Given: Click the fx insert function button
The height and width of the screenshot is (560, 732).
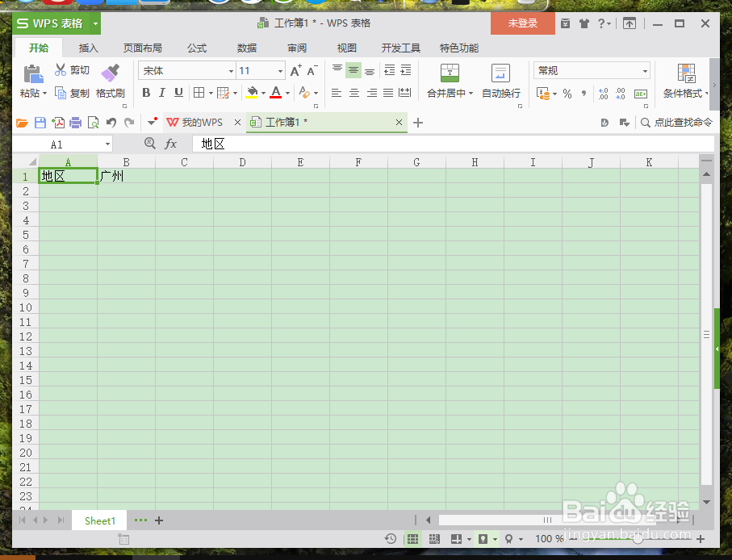Looking at the screenshot, I should pos(171,144).
